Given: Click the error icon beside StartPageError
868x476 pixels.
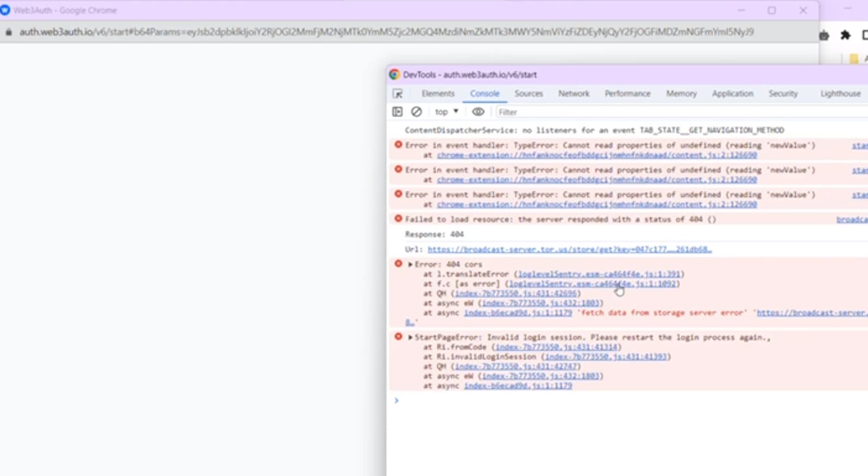Looking at the screenshot, I should (x=398, y=336).
